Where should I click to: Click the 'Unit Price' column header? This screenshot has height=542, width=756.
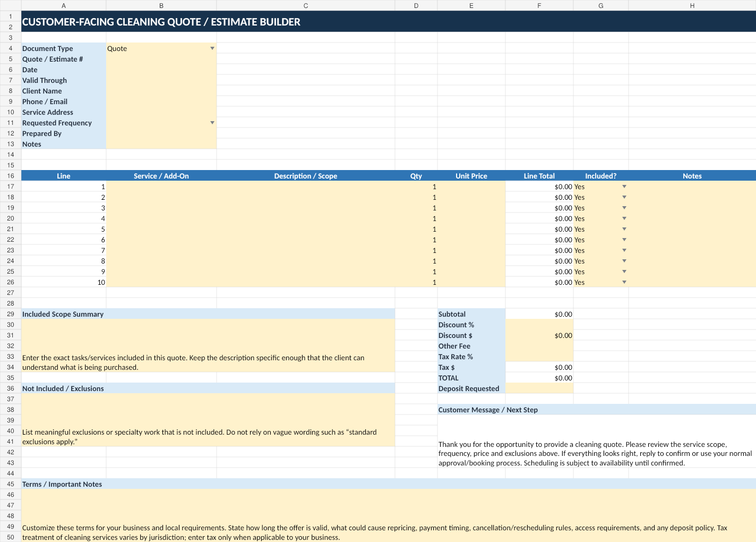click(x=471, y=176)
